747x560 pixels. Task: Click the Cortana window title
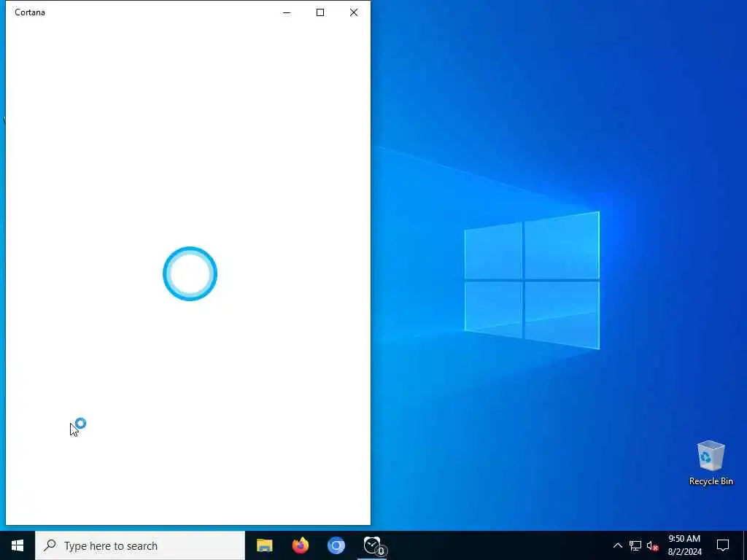point(30,12)
